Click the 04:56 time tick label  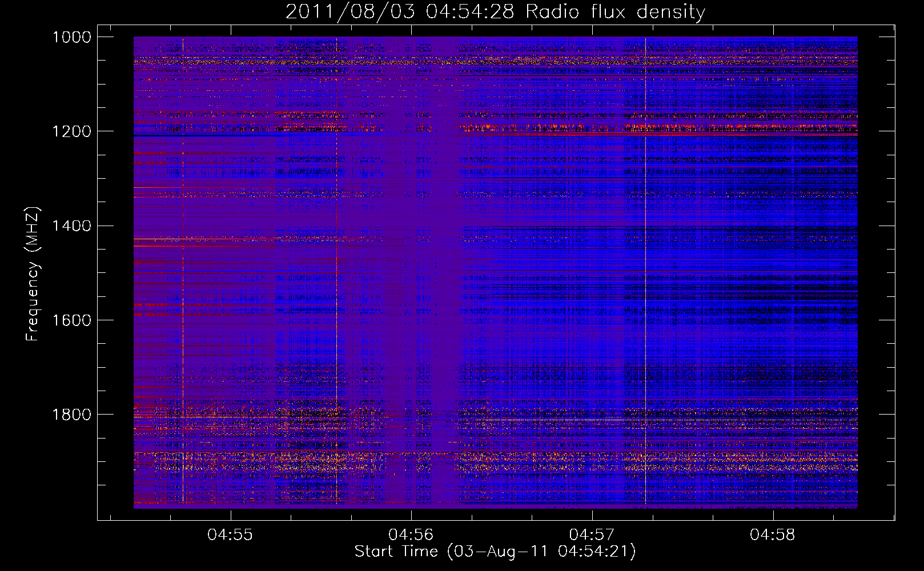411,534
